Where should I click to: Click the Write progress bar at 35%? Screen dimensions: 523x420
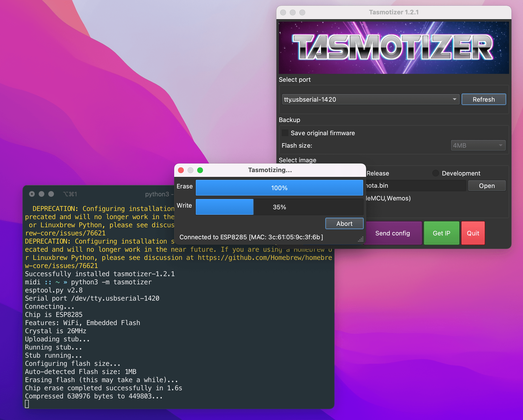pyautogui.click(x=279, y=207)
